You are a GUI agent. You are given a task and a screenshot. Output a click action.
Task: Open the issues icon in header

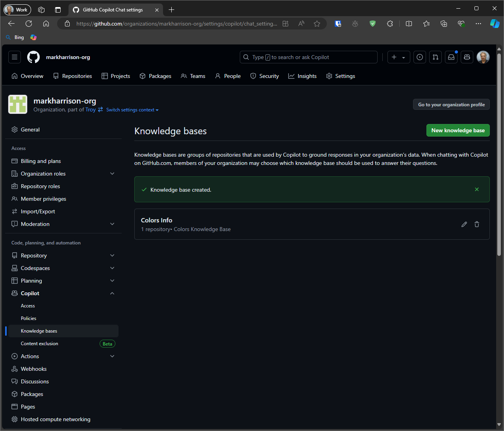(x=420, y=57)
